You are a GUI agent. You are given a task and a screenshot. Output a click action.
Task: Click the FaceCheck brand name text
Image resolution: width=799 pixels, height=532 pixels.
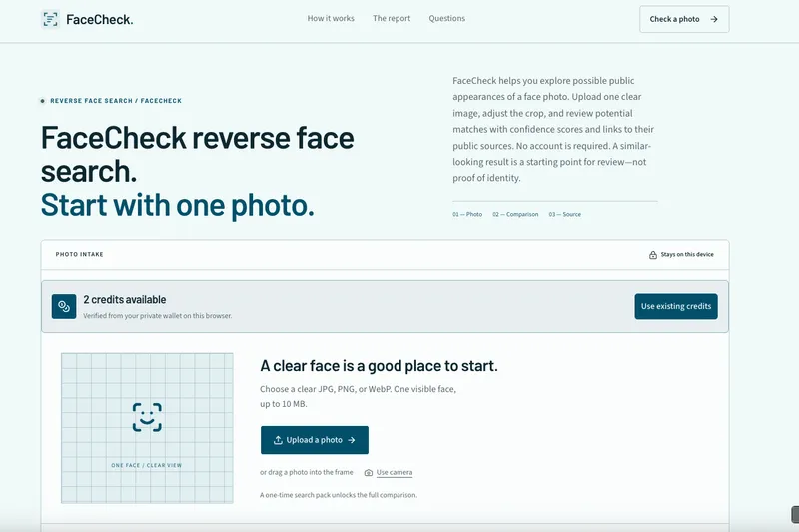(x=99, y=19)
